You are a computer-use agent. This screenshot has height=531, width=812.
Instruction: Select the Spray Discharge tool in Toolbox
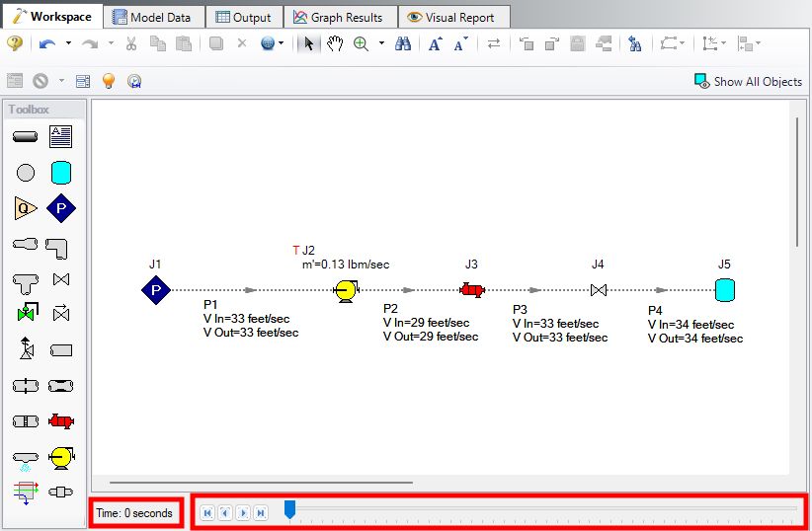click(25, 462)
